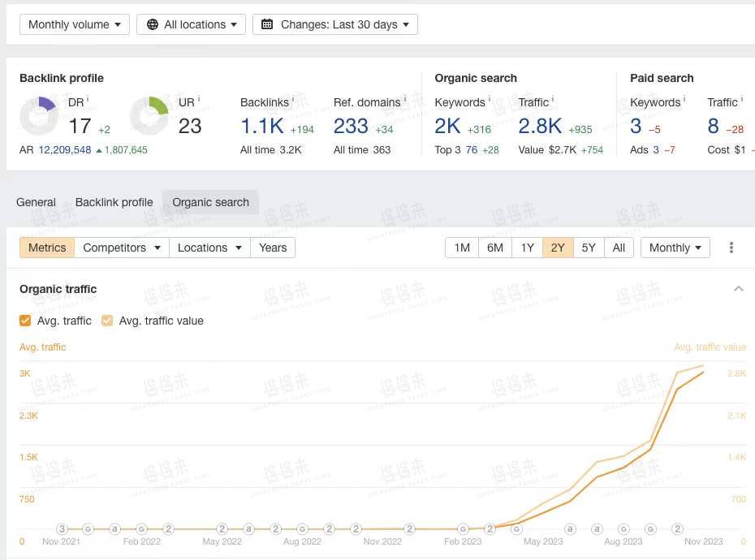Click the info icon next to Backlinks

[x=293, y=100]
